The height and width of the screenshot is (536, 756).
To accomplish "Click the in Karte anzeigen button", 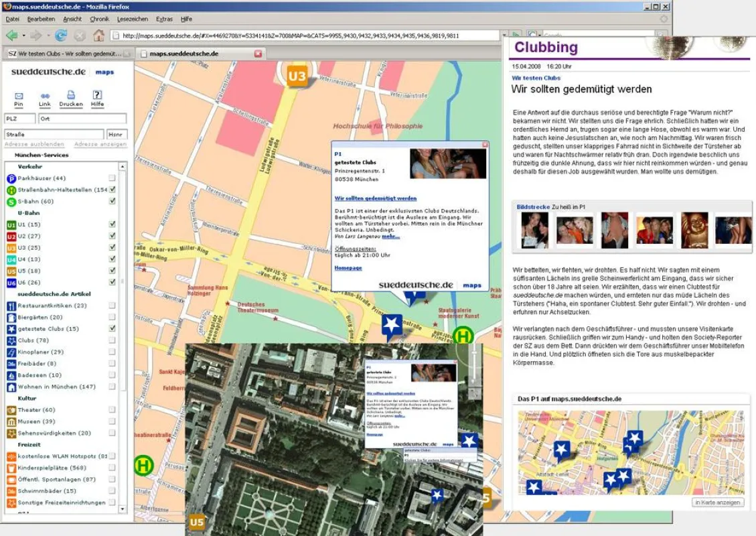I will [x=717, y=503].
